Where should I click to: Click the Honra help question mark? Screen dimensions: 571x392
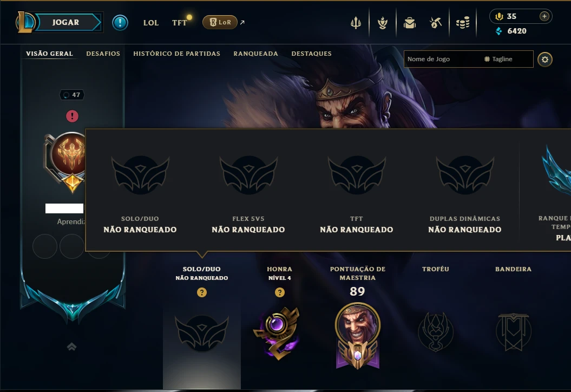(x=280, y=292)
